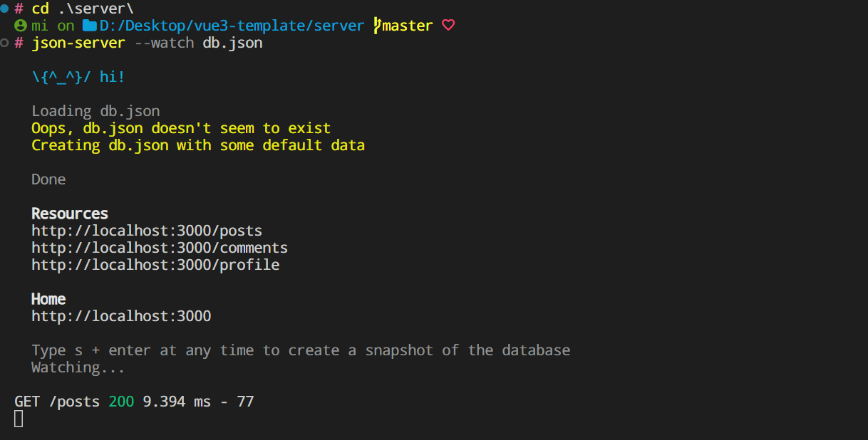The image size is (868, 440).
Task: Click the pink heart icon after master
Action: (x=448, y=26)
